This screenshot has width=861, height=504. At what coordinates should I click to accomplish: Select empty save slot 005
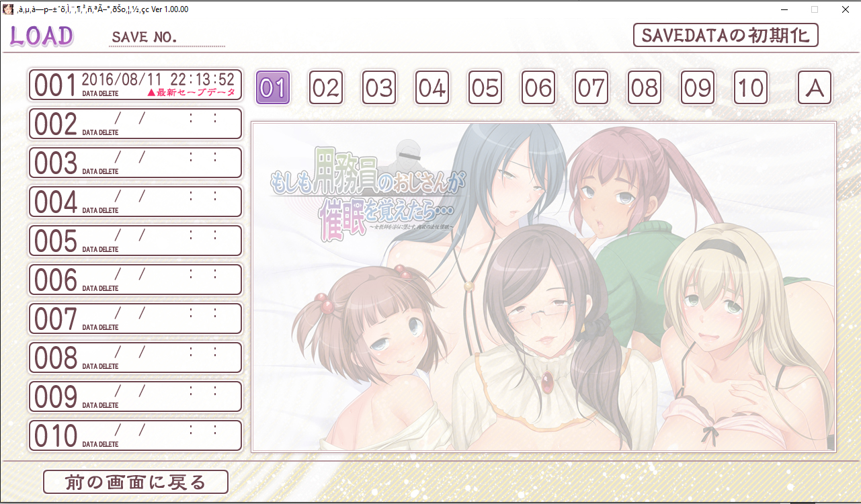(x=135, y=241)
